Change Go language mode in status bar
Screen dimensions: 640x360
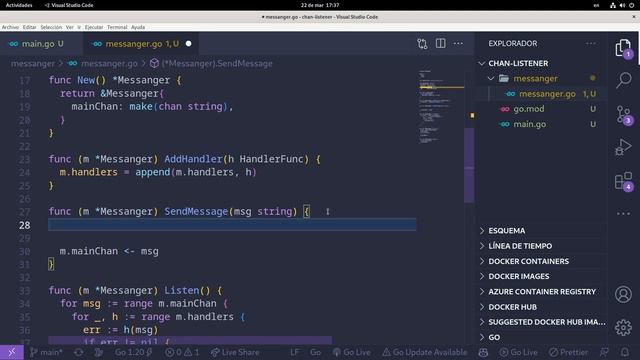[316, 352]
